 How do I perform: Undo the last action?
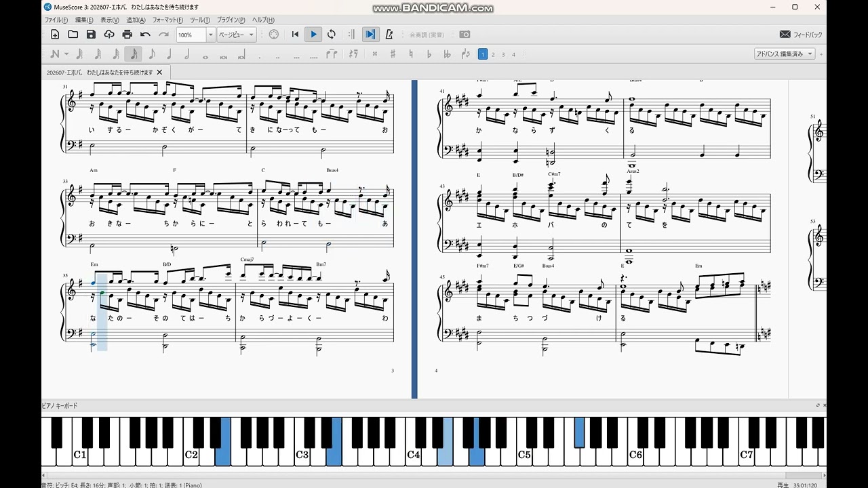145,35
